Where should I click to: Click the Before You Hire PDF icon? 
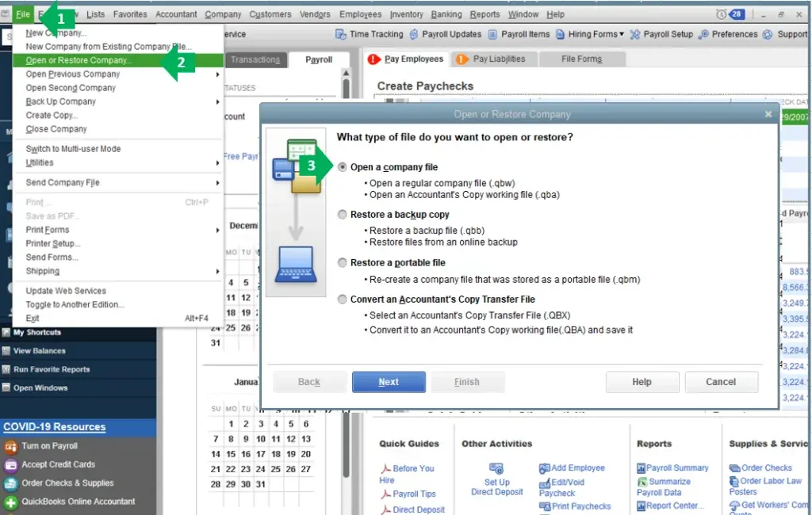point(386,468)
